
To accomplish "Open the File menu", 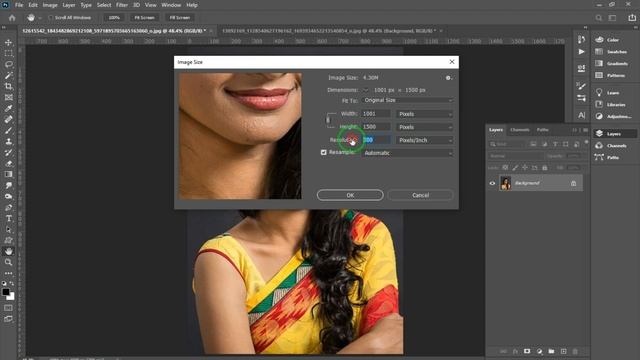I will [19, 5].
